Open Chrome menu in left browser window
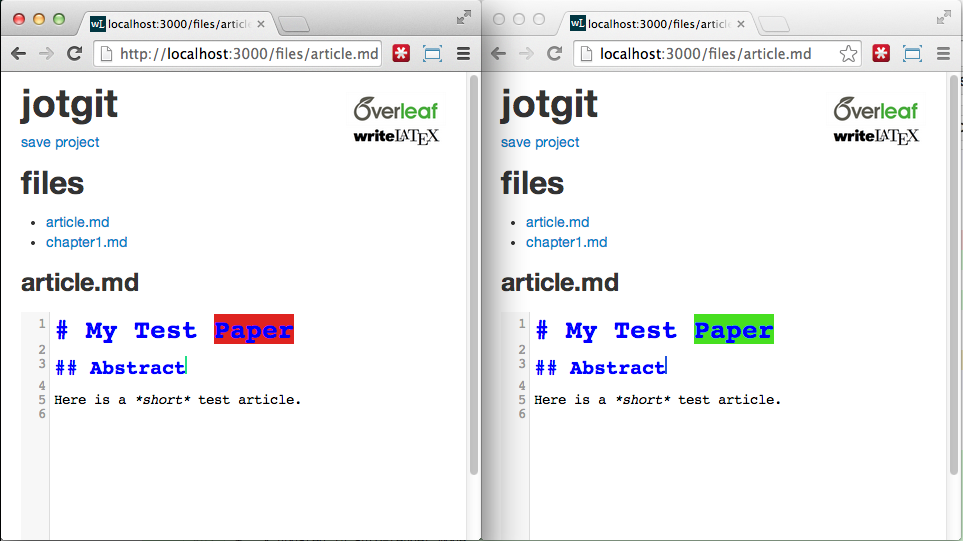The width and height of the screenshot is (963, 541). click(464, 54)
